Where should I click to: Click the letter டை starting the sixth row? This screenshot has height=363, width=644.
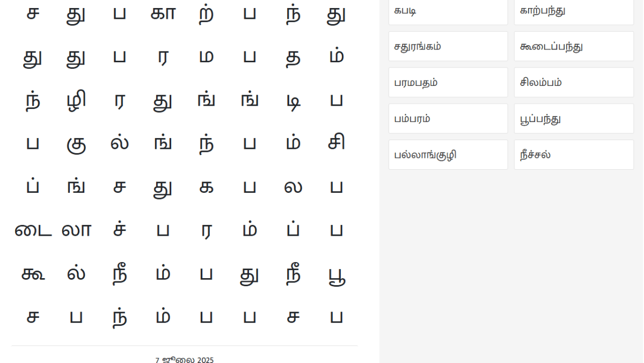32,229
